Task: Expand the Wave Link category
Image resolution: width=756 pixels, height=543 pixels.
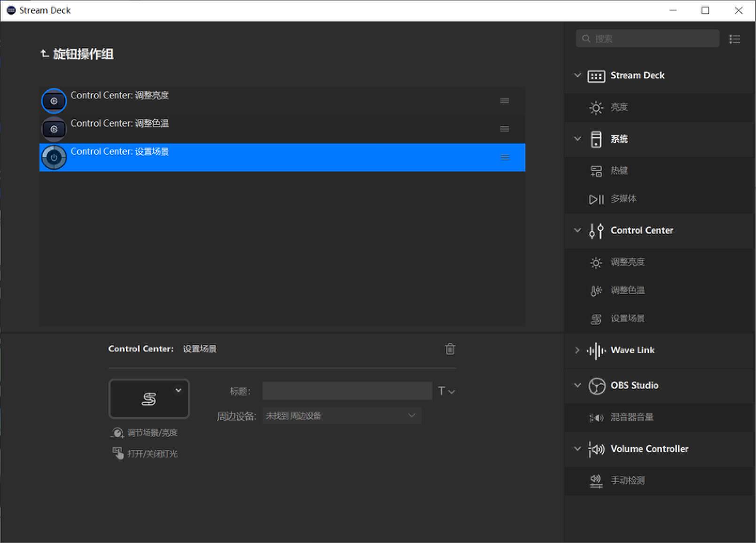Action: (577, 350)
